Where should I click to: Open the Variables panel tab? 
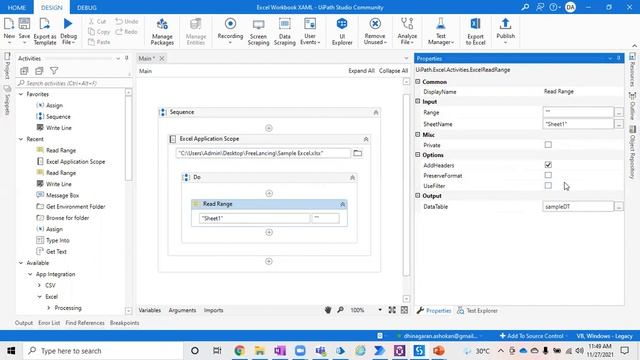(149, 310)
